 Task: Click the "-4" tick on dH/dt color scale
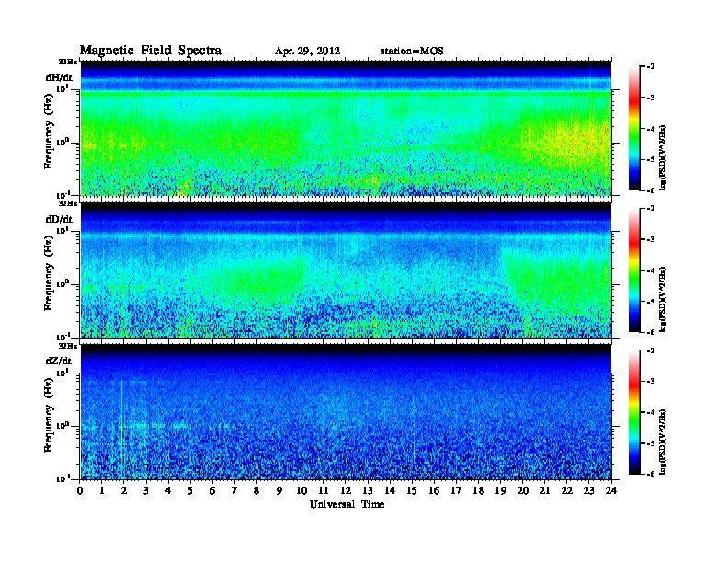pos(650,129)
